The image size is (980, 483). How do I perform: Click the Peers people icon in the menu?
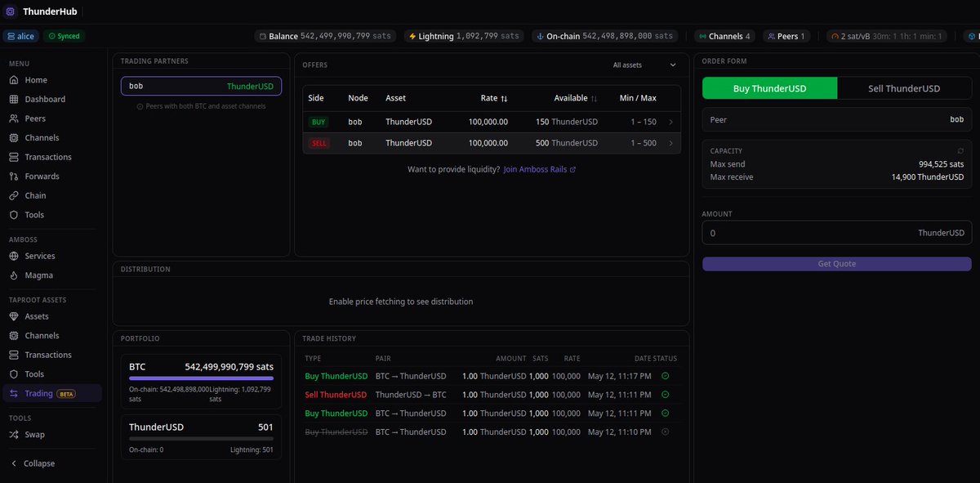pos(14,119)
